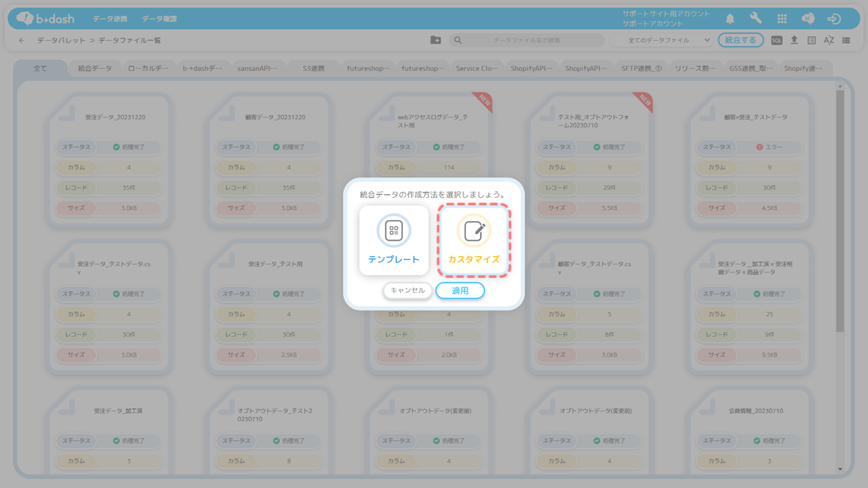868x488 pixels.
Task: Open the データ連携 menu
Action: [x=110, y=19]
